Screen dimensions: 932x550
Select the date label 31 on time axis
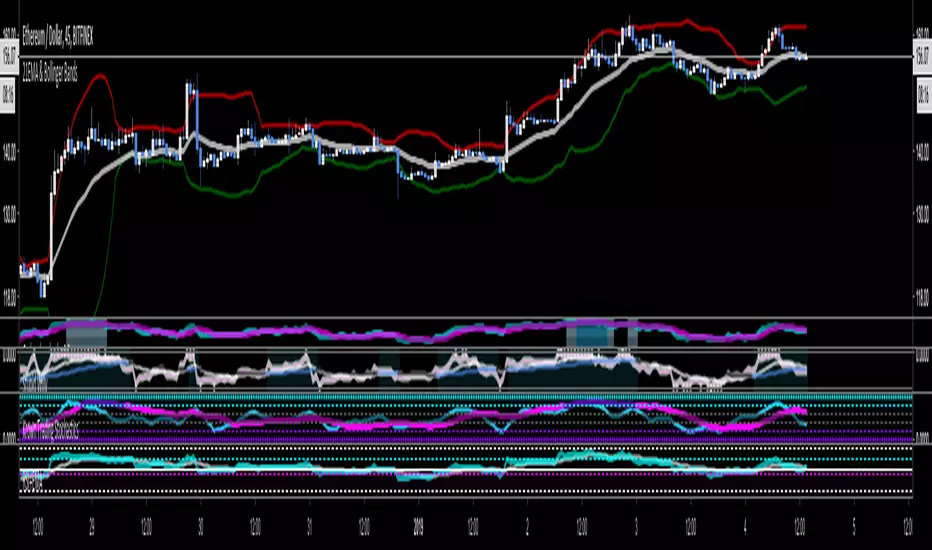point(310,527)
